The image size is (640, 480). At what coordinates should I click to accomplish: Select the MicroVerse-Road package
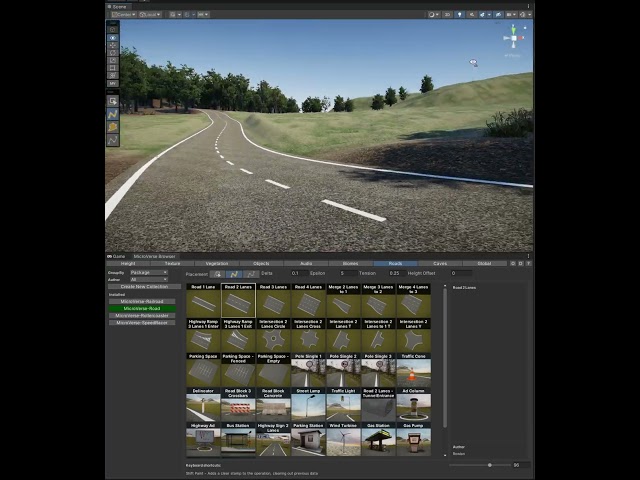[x=142, y=309]
